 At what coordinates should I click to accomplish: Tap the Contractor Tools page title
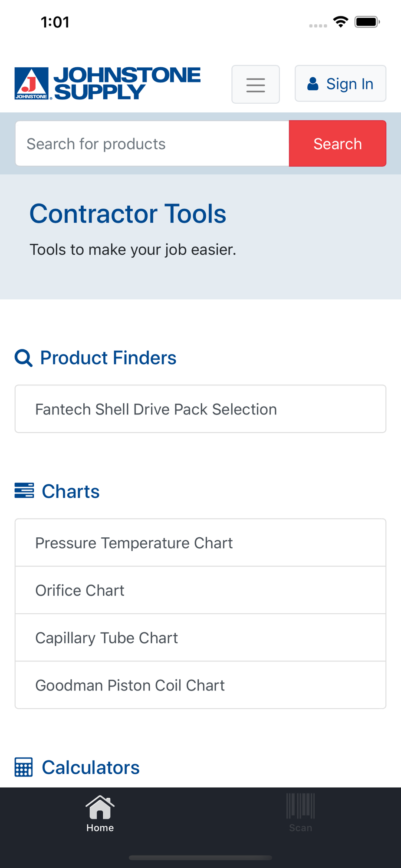pyautogui.click(x=128, y=214)
